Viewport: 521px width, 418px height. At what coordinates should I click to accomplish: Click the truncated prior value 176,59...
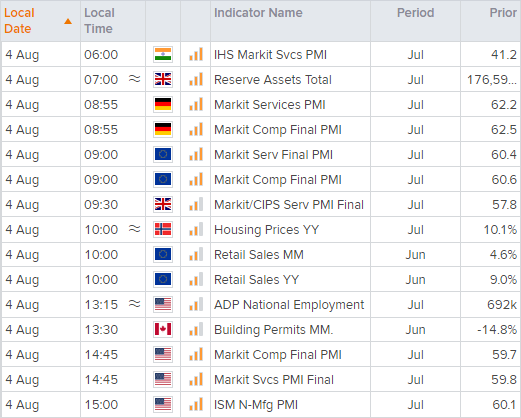(x=492, y=80)
